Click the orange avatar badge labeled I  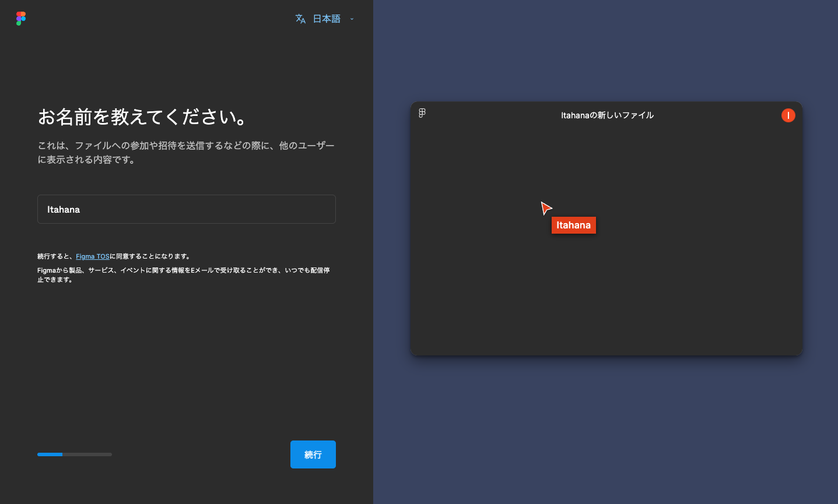pos(788,115)
